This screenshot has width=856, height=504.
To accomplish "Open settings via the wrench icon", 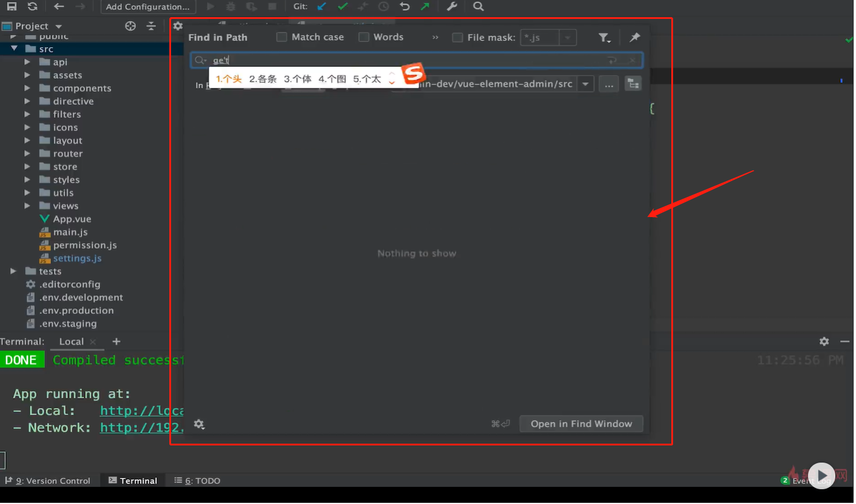I will (x=452, y=7).
